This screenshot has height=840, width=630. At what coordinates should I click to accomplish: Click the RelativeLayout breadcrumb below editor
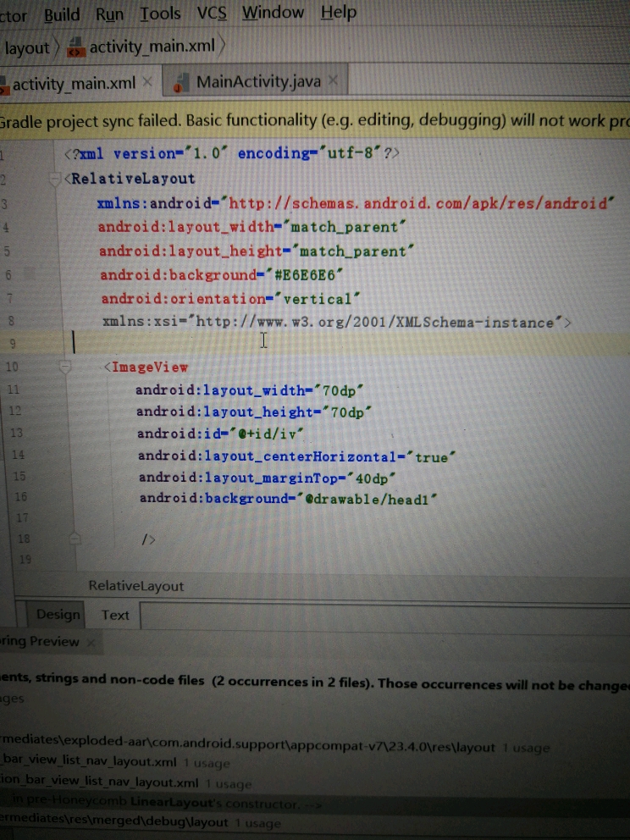[136, 586]
